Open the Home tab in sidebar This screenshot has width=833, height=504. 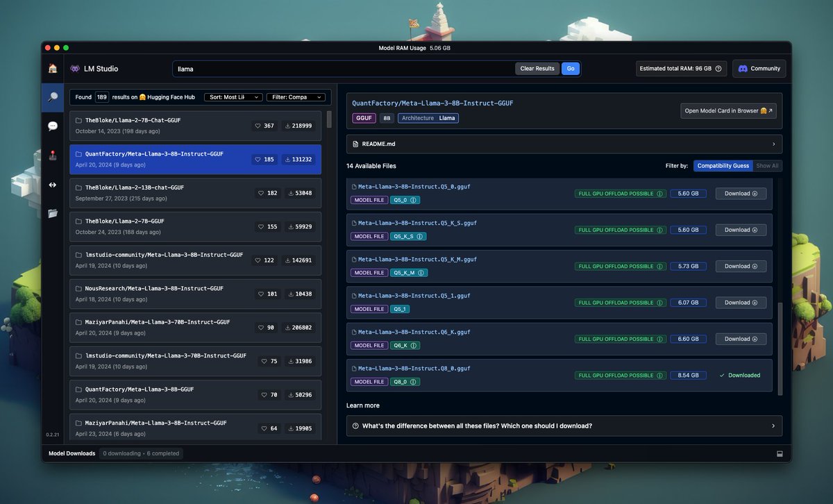coord(53,69)
